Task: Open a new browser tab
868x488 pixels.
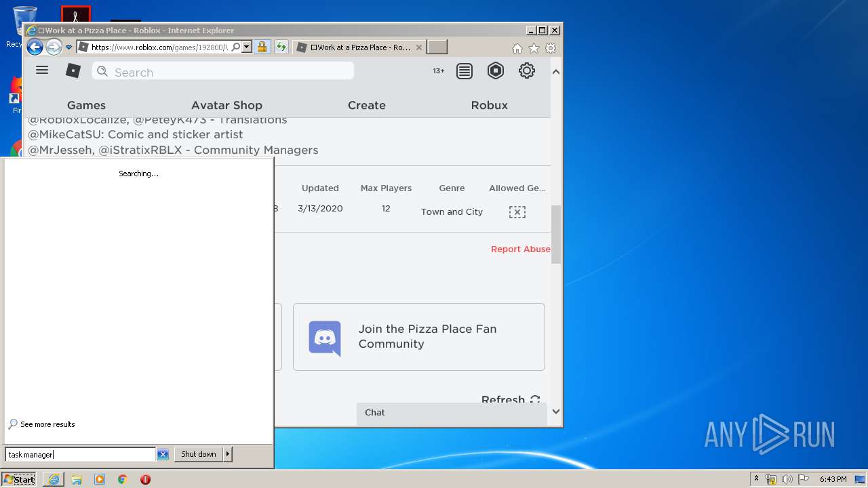Action: (x=437, y=47)
